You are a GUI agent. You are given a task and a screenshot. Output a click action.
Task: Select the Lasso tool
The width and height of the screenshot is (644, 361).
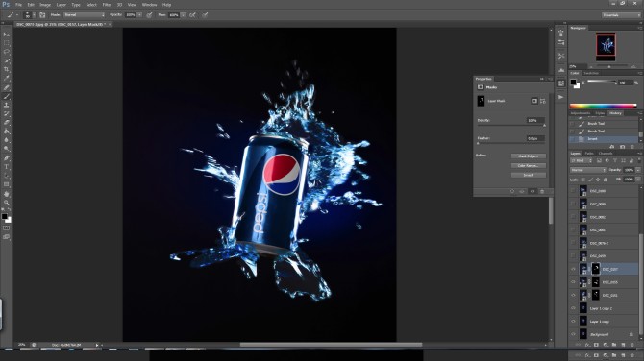pos(6,52)
